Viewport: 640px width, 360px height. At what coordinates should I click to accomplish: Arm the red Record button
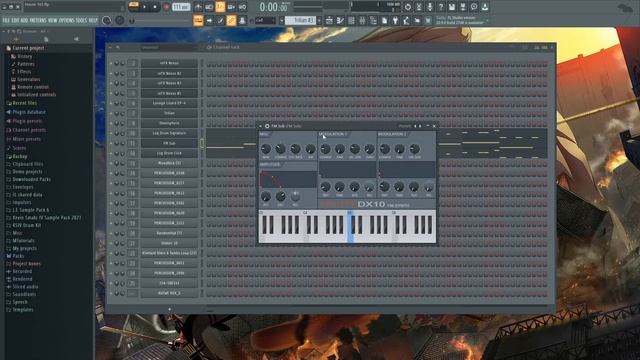point(166,7)
